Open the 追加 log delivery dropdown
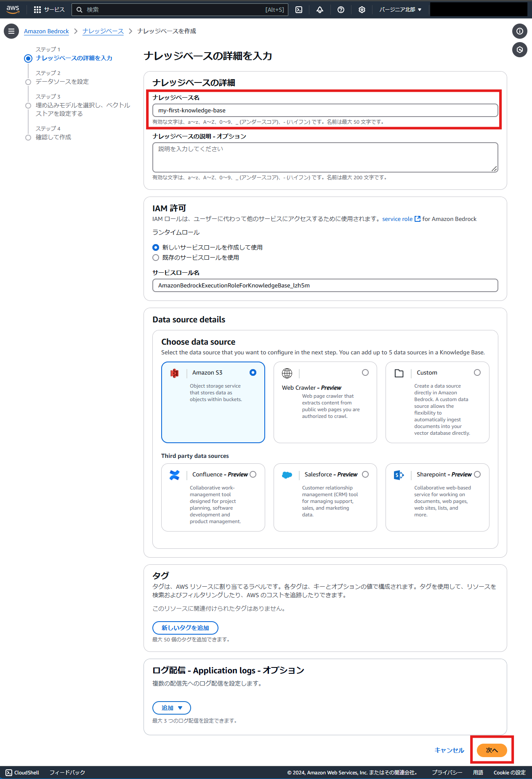The width and height of the screenshot is (532, 779). coord(172,708)
